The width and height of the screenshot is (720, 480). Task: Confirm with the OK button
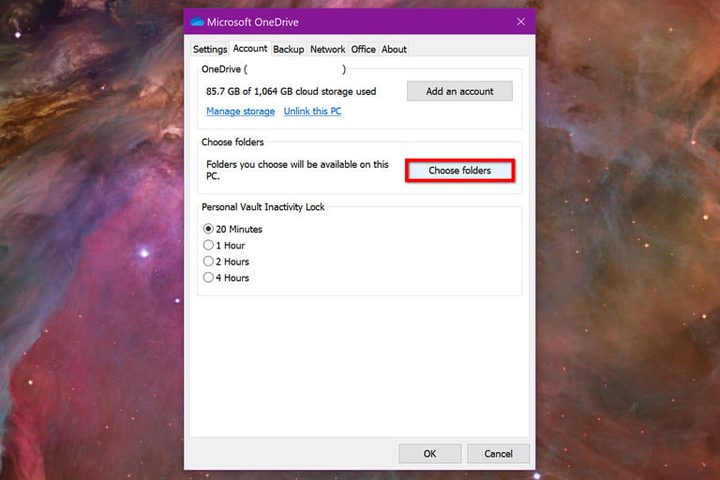tap(430, 454)
